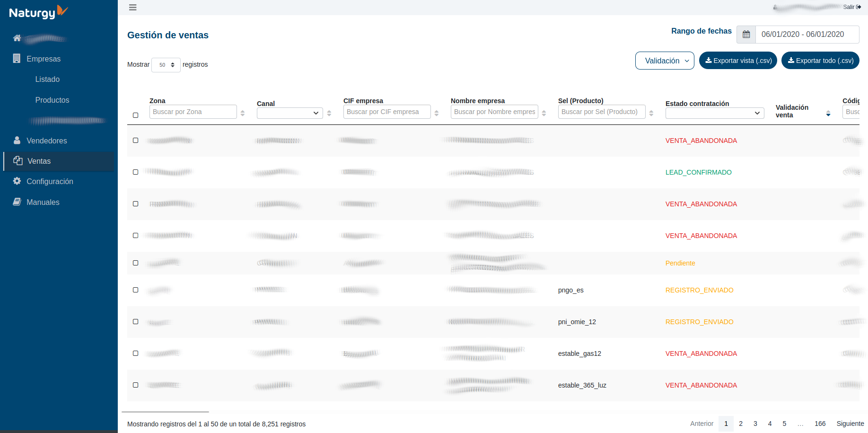Click the Pendiente status text

(680, 263)
